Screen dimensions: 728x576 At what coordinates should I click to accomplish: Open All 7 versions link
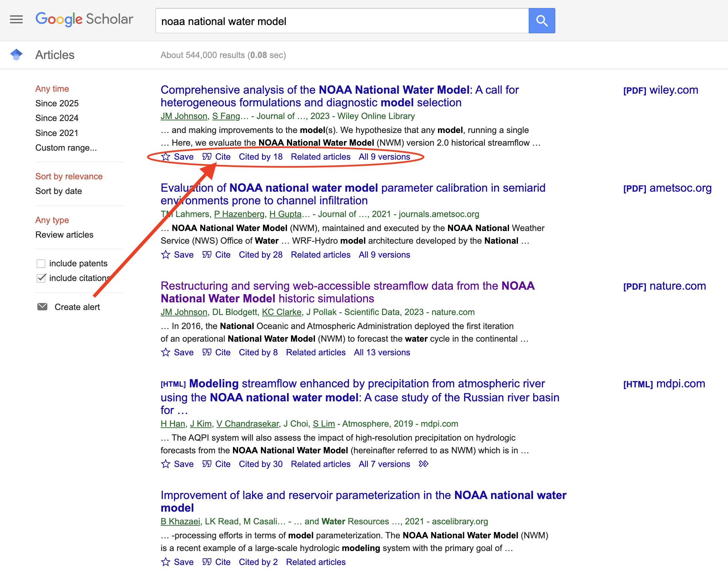click(x=384, y=464)
